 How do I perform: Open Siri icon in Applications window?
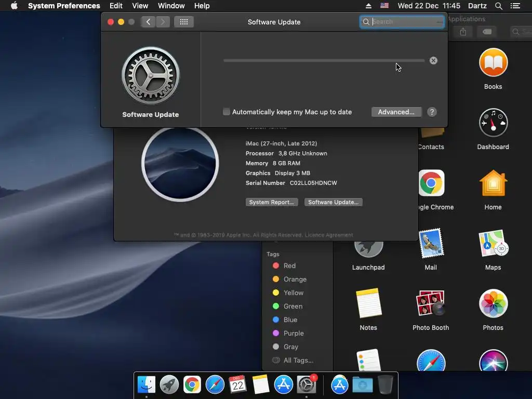coord(493,361)
